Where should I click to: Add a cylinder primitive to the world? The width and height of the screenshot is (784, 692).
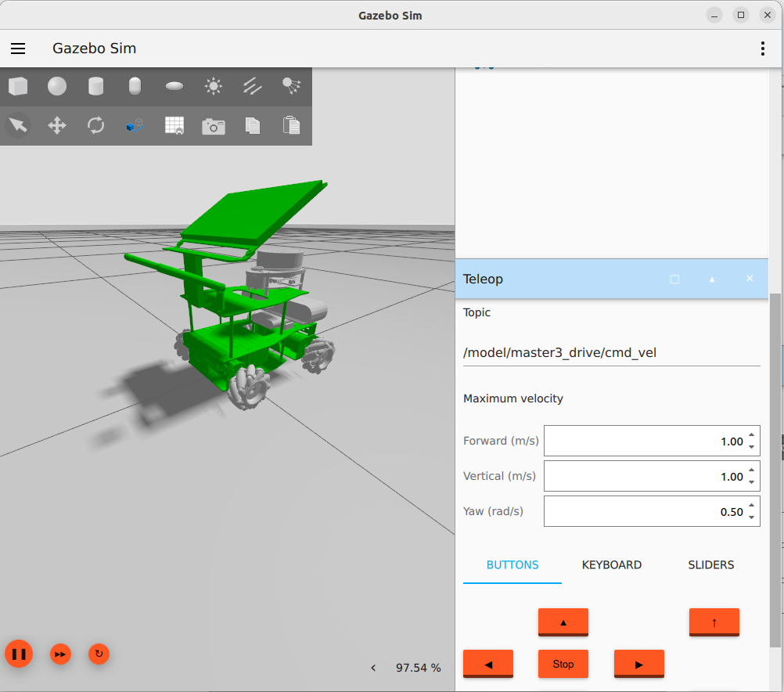click(96, 86)
